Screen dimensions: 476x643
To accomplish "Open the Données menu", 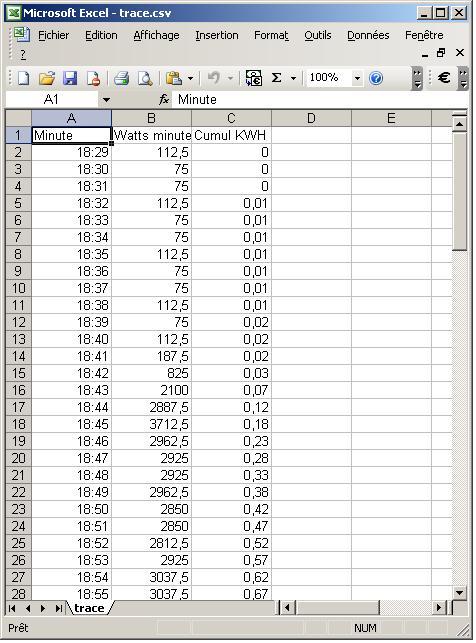I will tap(368, 35).
